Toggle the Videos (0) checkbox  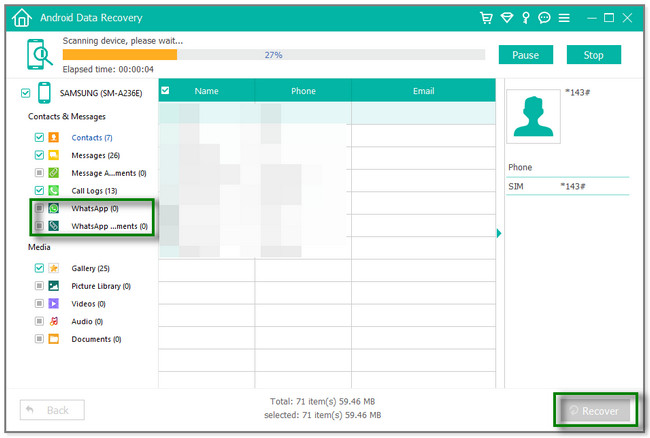[x=39, y=304]
